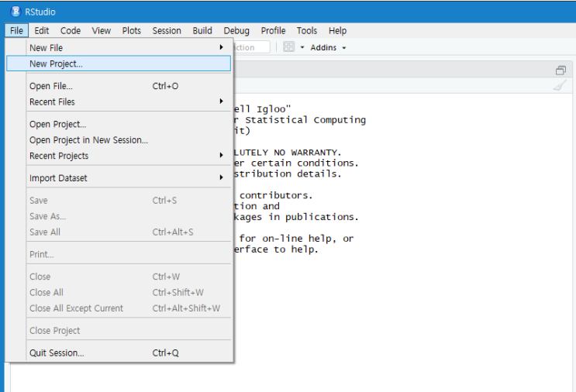The image size is (576, 392).
Task: Expand the Recent Projects submenu
Action: click(x=59, y=156)
